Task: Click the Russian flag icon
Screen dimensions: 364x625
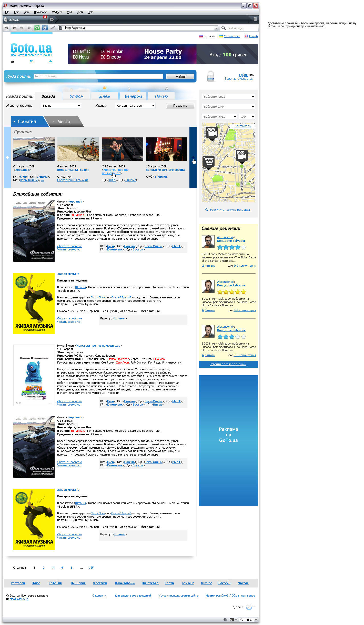Action: 201,36
